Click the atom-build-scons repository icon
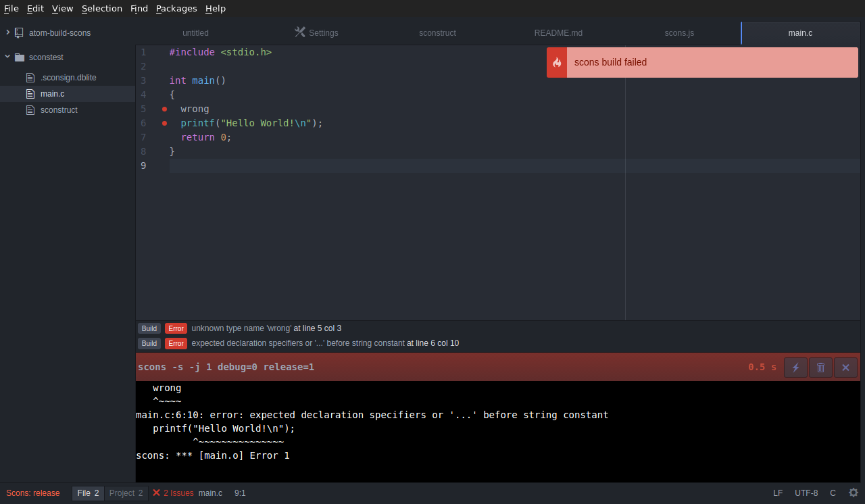 19,32
